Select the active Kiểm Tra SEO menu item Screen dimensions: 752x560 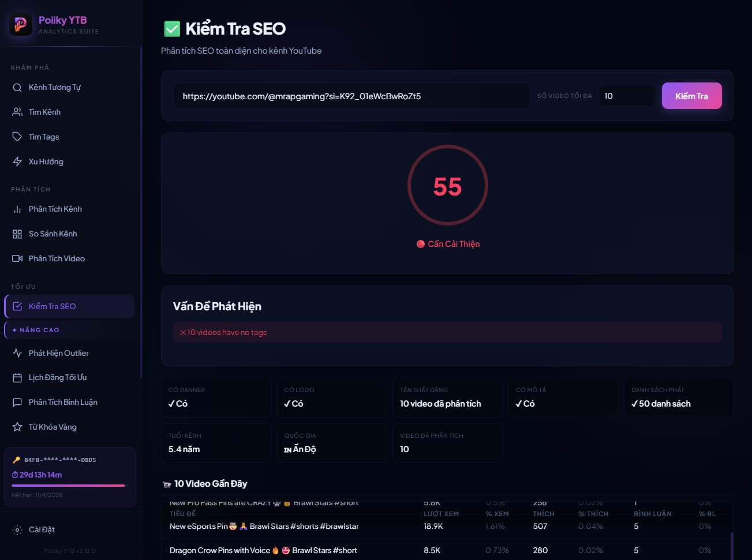(69, 307)
